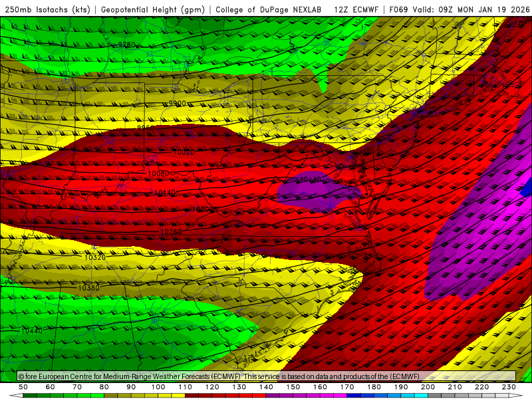Click the 10440 height contour label
The height and width of the screenshot is (399, 532).
31,331
